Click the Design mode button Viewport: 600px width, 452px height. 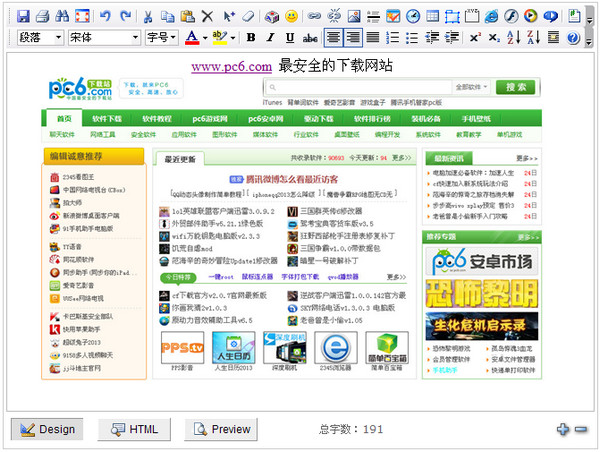[47, 429]
